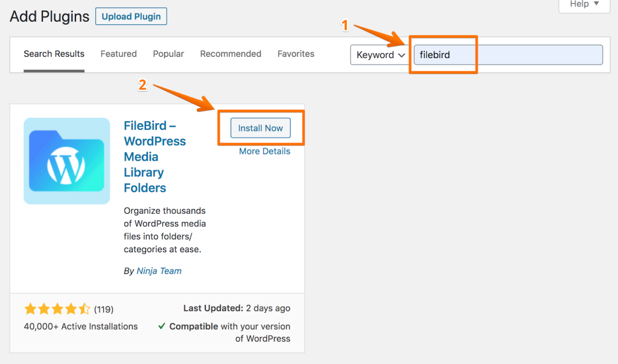The height and width of the screenshot is (364, 618).
Task: Click the 40,000+ Active Installations text
Action: 81,327
